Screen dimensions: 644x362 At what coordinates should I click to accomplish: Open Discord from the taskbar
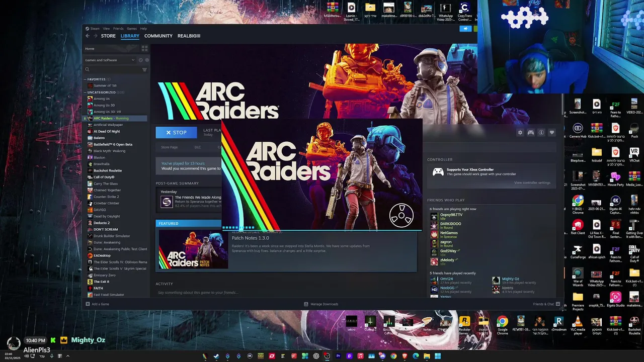[382, 356]
